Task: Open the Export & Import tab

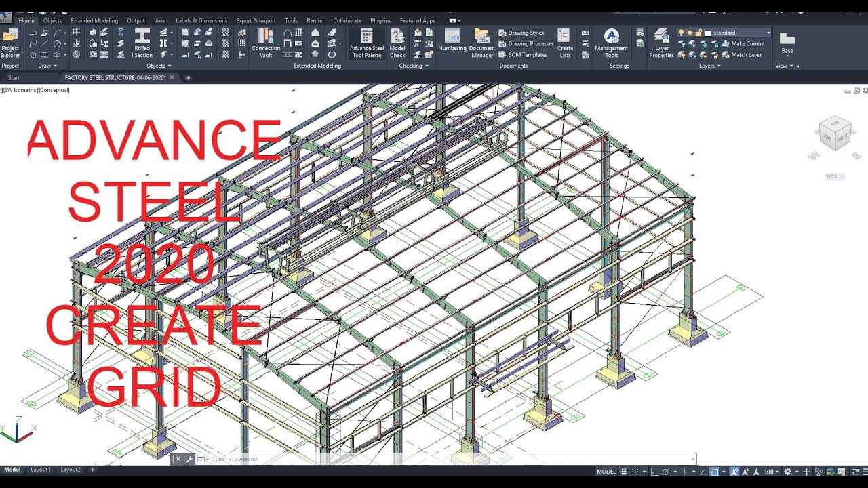Action: pyautogui.click(x=256, y=20)
